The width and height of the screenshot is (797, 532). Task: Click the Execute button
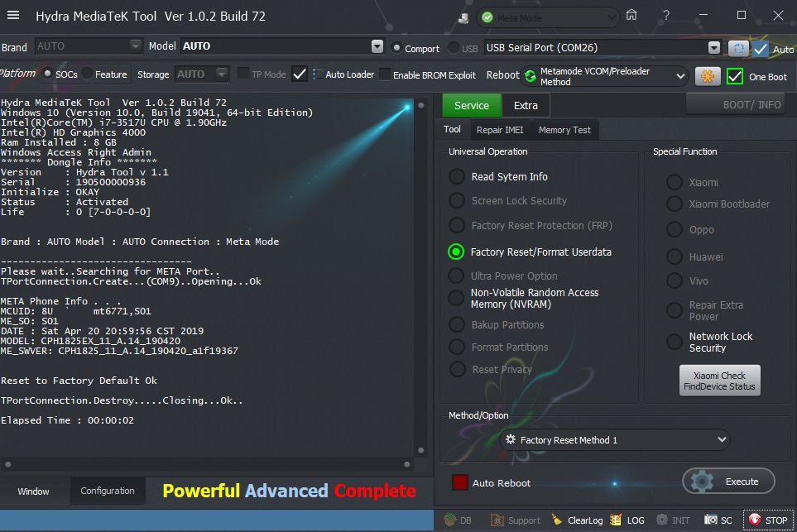(x=728, y=482)
